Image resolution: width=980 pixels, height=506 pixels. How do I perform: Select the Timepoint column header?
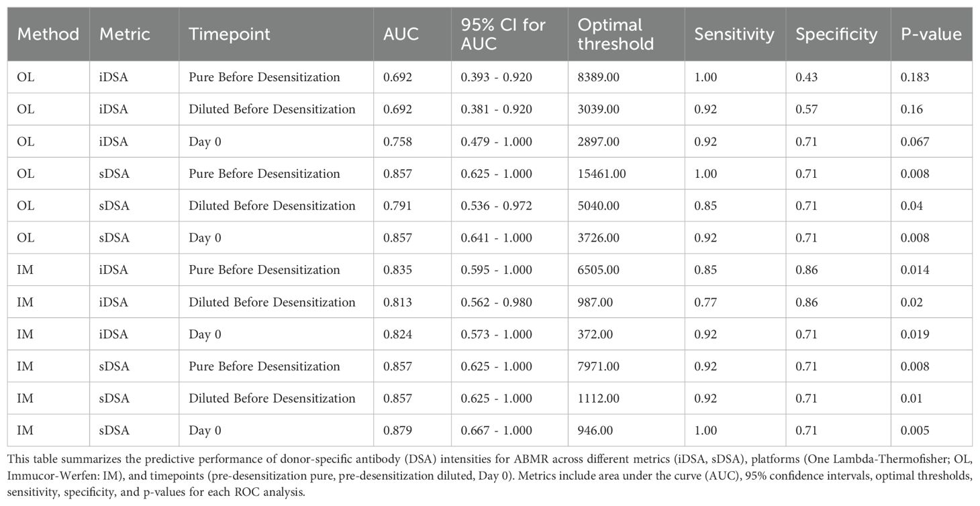[229, 34]
